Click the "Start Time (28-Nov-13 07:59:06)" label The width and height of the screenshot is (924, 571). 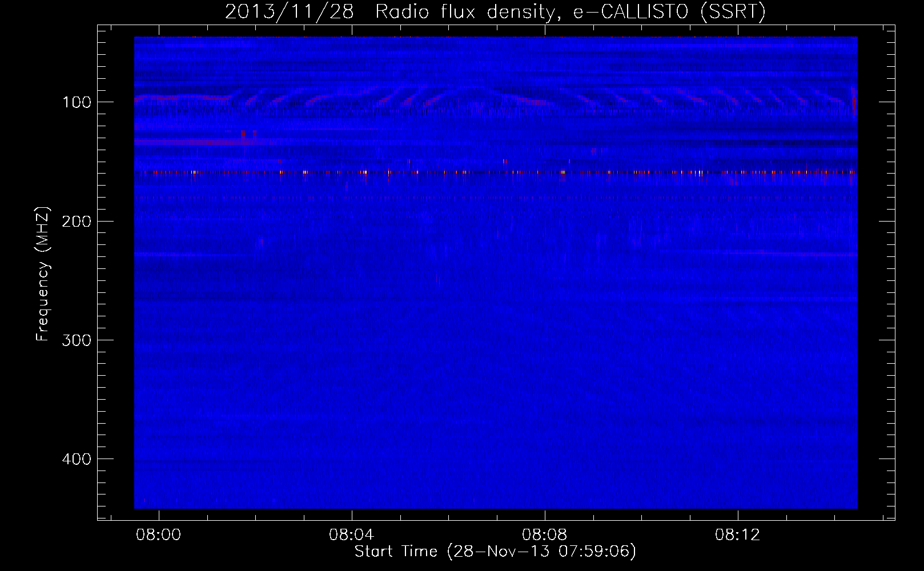click(495, 552)
